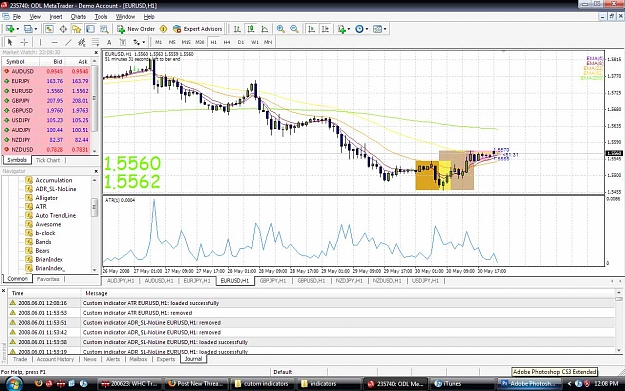Open the Strategy Tester icon
The height and width of the screenshot is (391, 625).
click(x=104, y=29)
